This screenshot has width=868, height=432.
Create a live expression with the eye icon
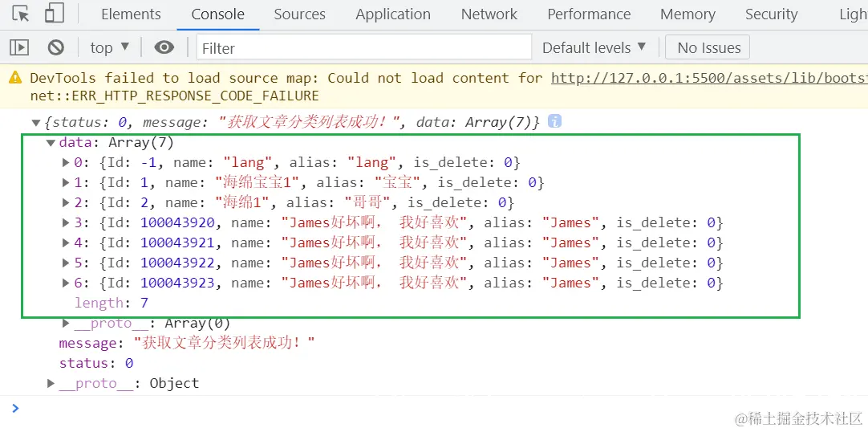point(164,47)
